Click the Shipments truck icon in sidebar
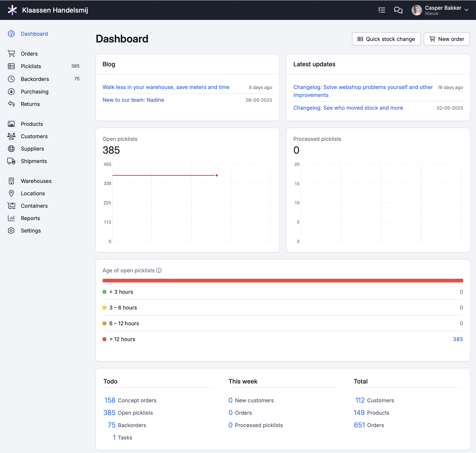 click(x=11, y=161)
